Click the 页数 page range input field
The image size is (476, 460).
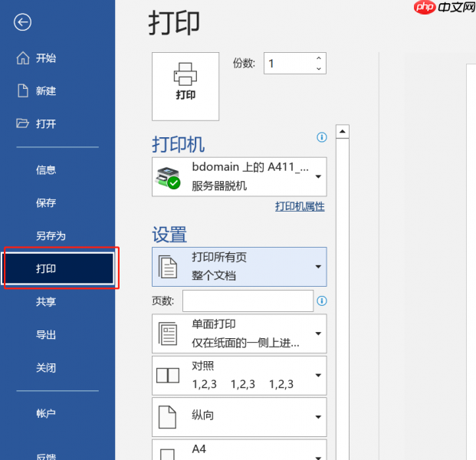pos(248,301)
